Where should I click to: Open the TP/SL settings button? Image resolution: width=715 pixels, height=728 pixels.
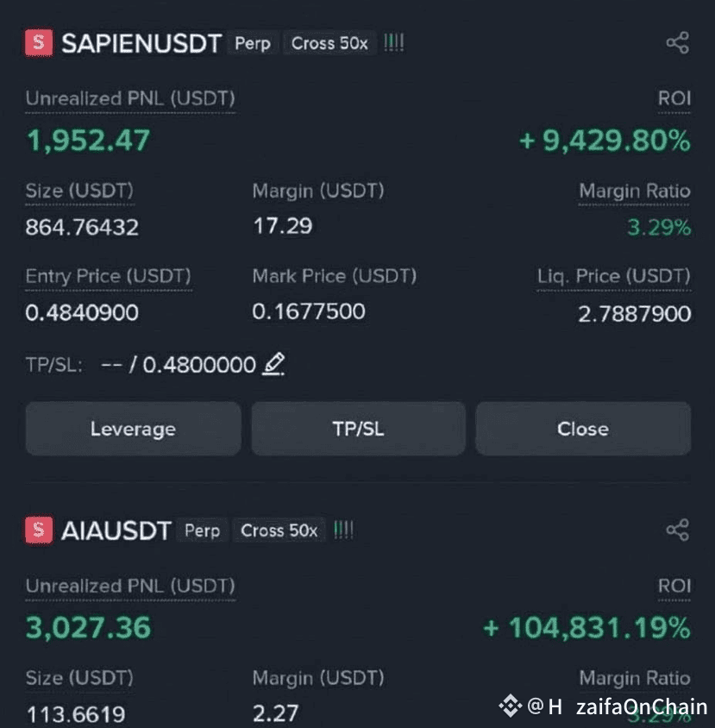click(359, 429)
